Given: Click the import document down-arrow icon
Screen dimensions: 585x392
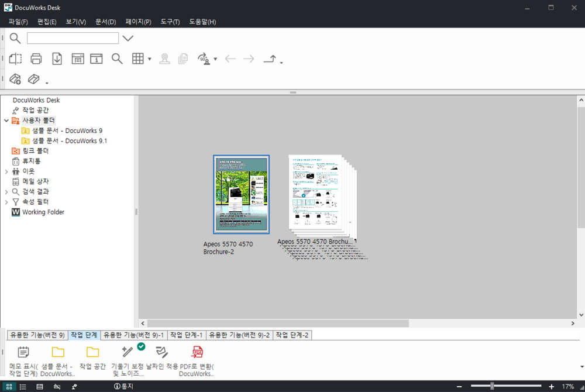Looking at the screenshot, I should 57,59.
